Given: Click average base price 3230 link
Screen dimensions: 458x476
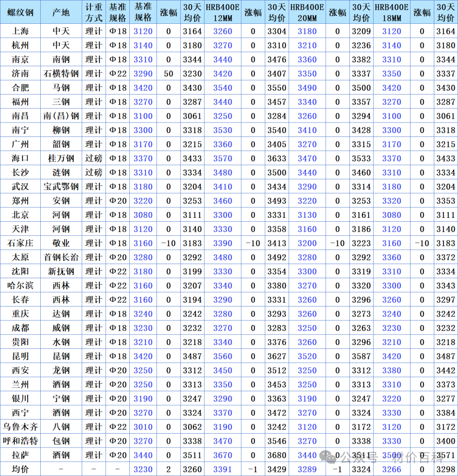Looking at the screenshot, I should point(143,469).
